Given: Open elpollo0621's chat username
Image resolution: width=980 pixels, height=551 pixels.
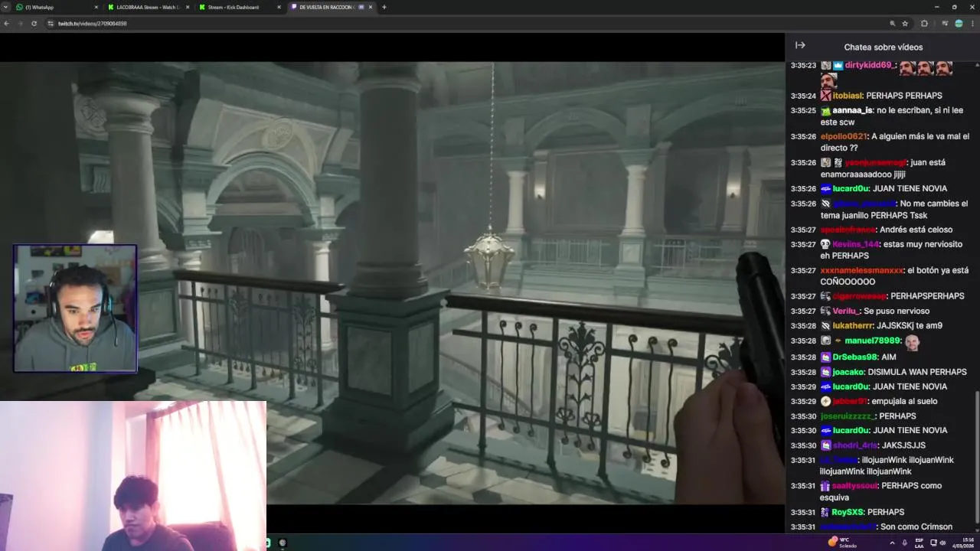Looking at the screenshot, I should [844, 136].
